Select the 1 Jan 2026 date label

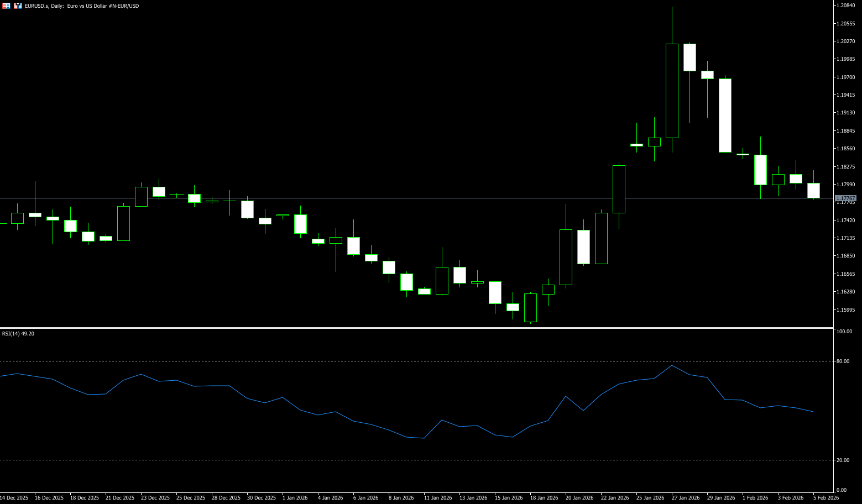[x=295, y=498]
